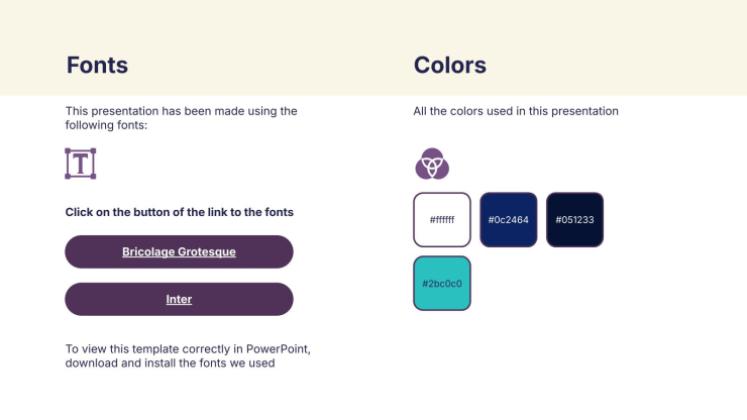Open the Bricolage Grotesque font link
Image resolution: width=747 pixels, height=420 pixels.
tap(179, 251)
